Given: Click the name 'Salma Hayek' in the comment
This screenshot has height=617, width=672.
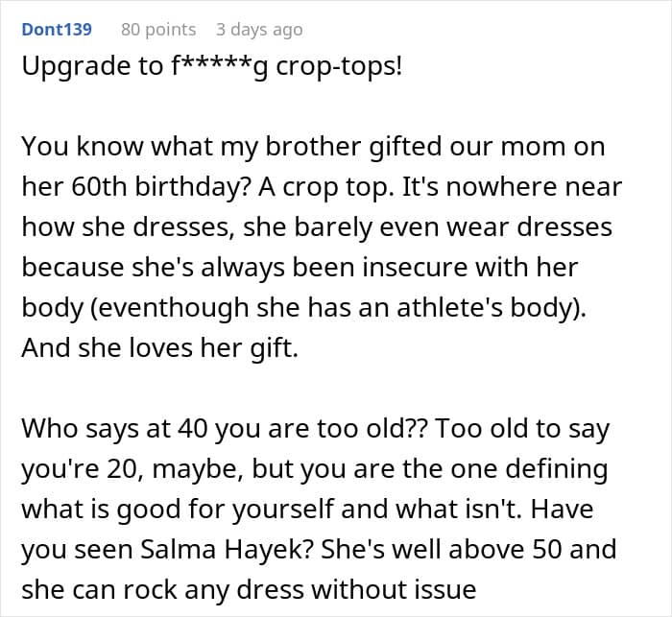Looking at the screenshot, I should click(227, 549).
